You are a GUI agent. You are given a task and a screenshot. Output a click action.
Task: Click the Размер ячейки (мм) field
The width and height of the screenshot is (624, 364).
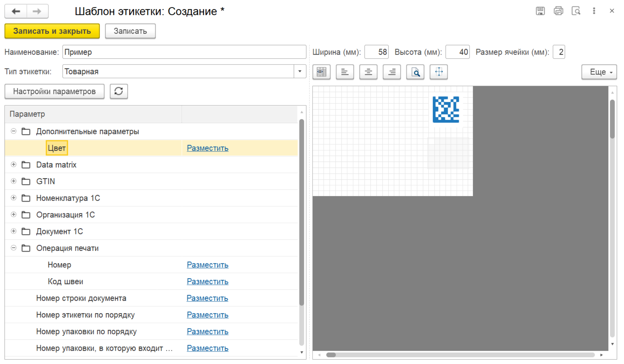[559, 52]
